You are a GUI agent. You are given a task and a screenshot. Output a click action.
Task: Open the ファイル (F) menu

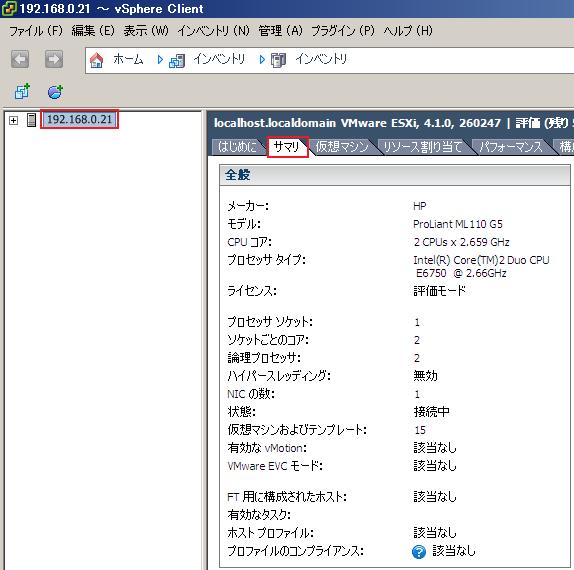tap(36, 30)
